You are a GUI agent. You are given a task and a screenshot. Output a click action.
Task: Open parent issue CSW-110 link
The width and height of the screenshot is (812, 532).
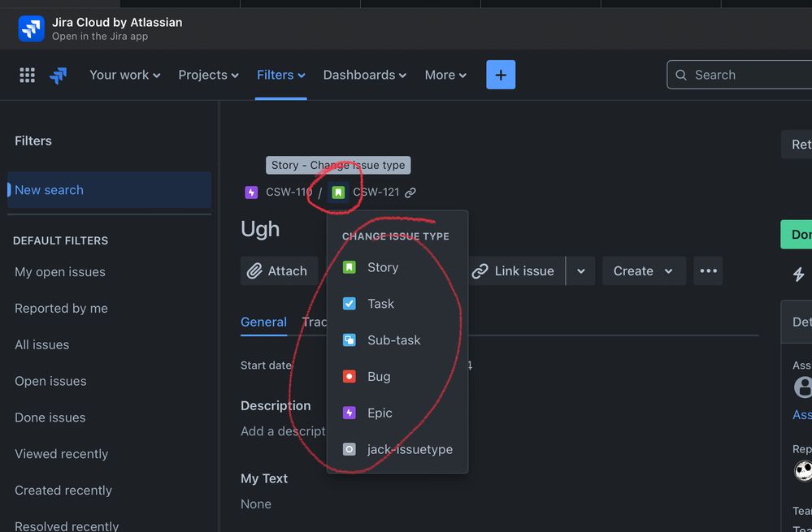[289, 192]
